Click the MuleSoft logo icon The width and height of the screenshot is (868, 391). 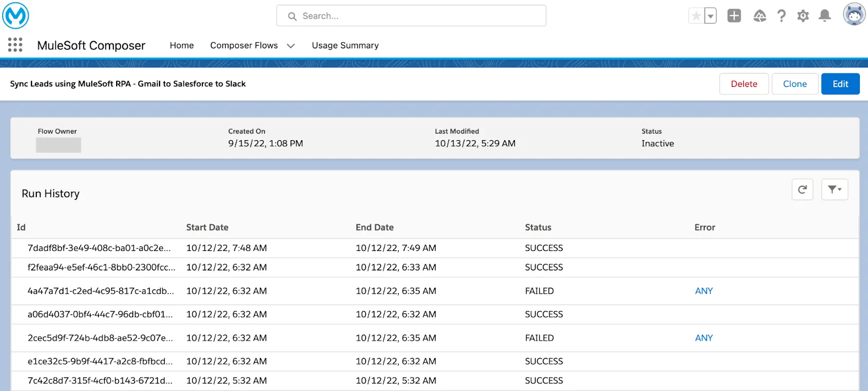16,16
